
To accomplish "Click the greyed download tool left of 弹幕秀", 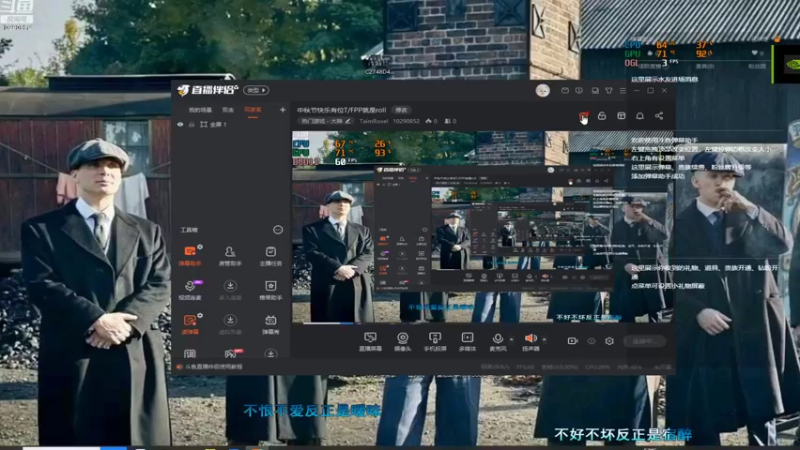I will [x=230, y=323].
